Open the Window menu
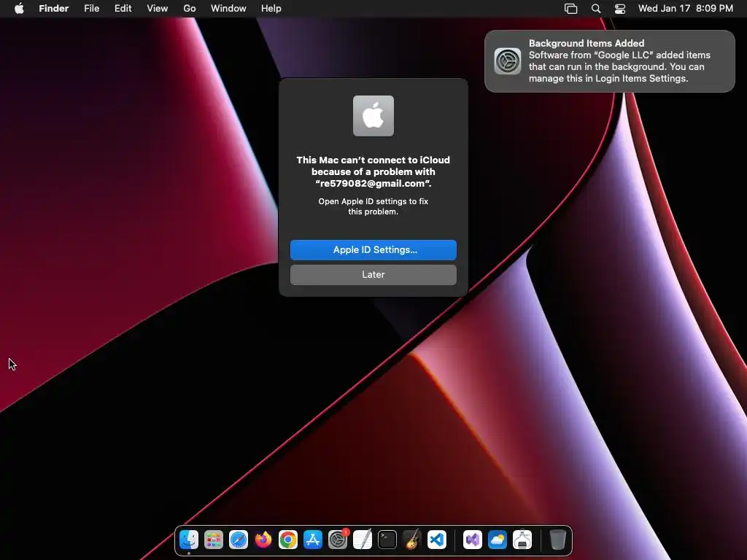Viewport: 747px width, 560px height. click(228, 9)
